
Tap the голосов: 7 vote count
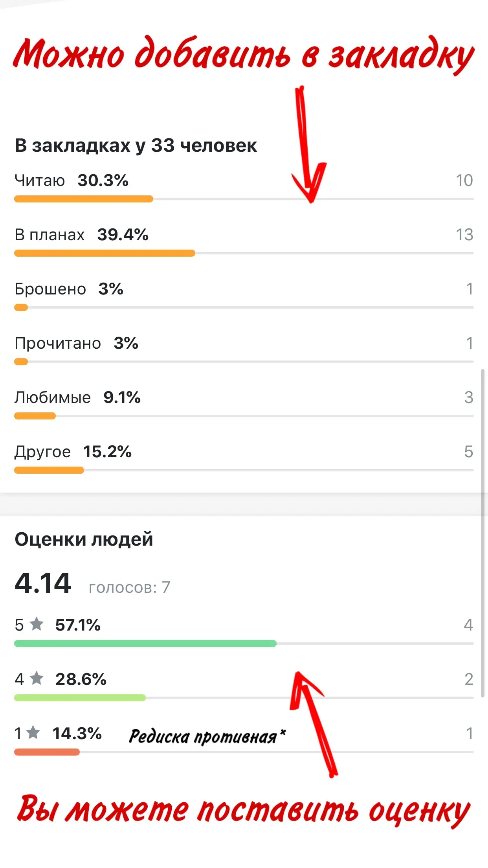[130, 587]
